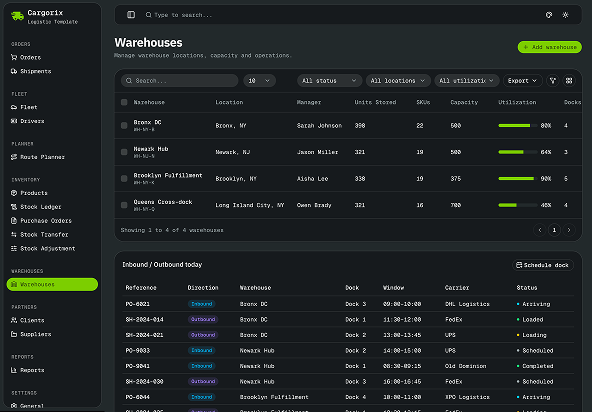The image size is (592, 412).
Task: Click the Drivers icon in sidebar
Action: [x=14, y=121]
